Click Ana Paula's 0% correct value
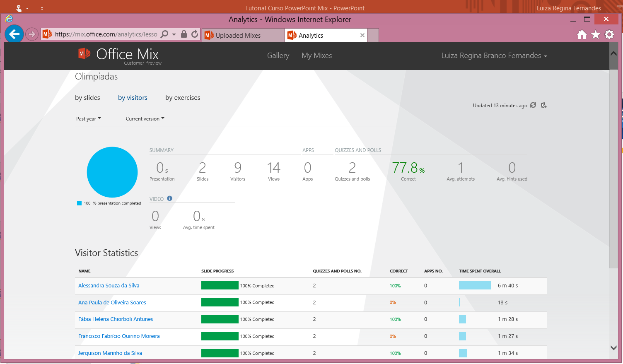This screenshot has width=623, height=364. coord(393,302)
